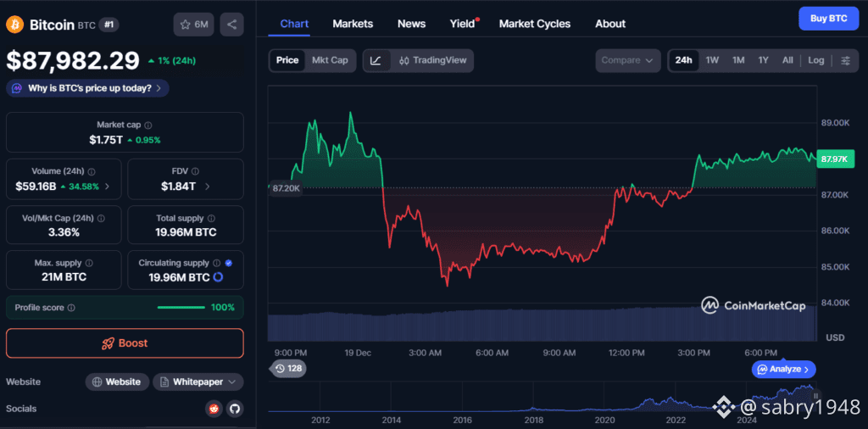The height and width of the screenshot is (429, 868).
Task: Click the Boost button
Action: coord(125,343)
